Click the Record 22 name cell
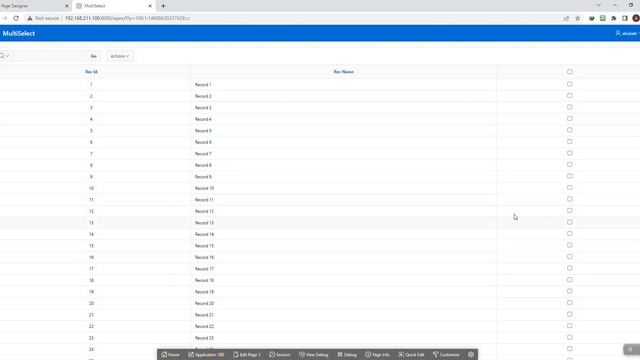Viewport: 640px width, 360px height. click(343, 326)
